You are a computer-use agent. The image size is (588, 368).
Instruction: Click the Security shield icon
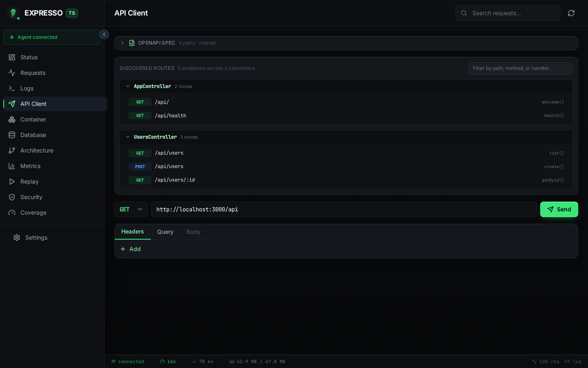coord(12,197)
